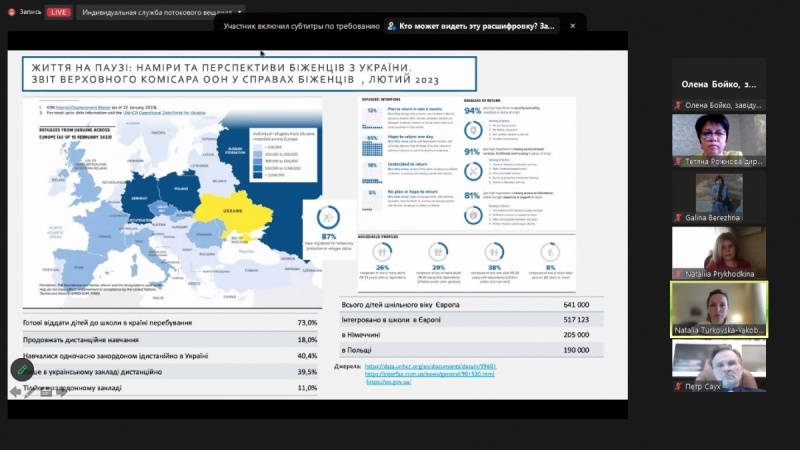Click muted microphone icon beside Natalia Prykhodkina
Screen dimensions: 800x450
[677, 273]
